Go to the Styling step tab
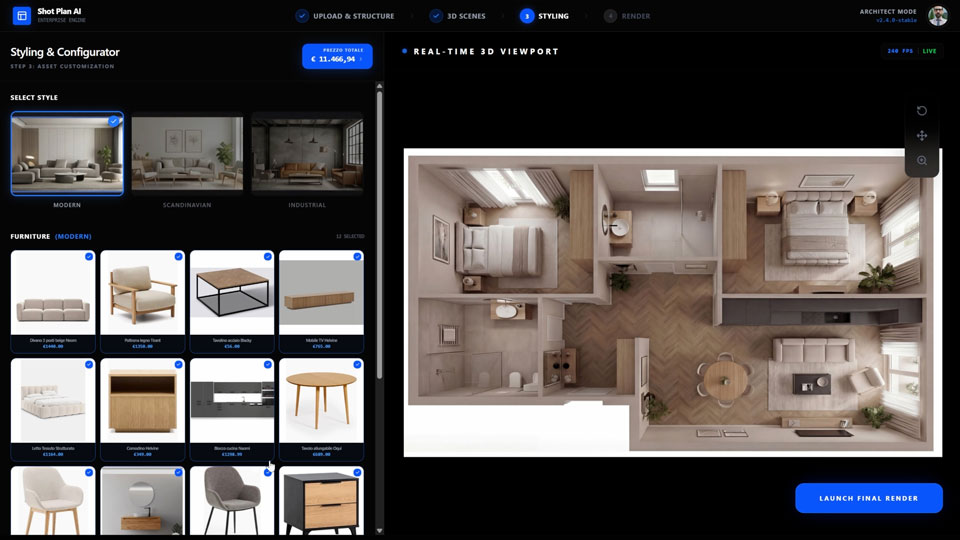The image size is (960, 540). [544, 16]
